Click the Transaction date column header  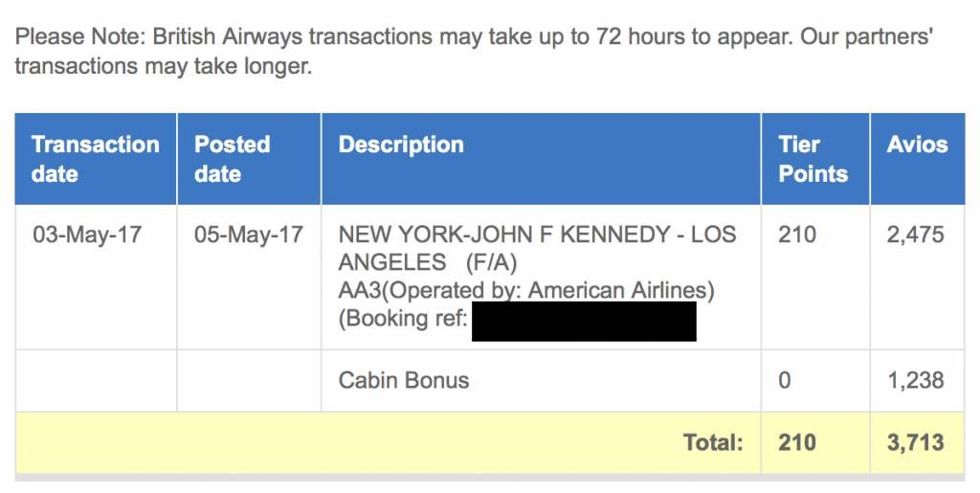96,159
